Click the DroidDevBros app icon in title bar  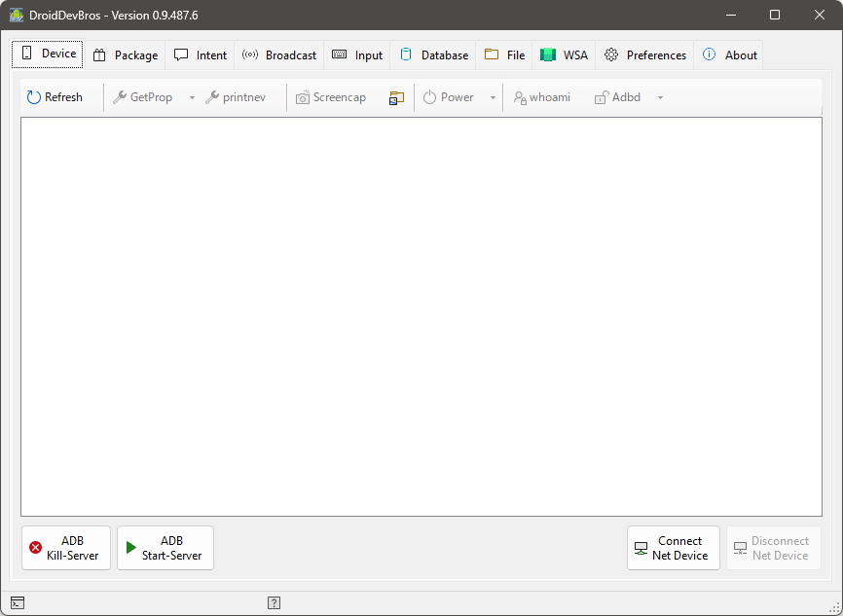point(17,15)
